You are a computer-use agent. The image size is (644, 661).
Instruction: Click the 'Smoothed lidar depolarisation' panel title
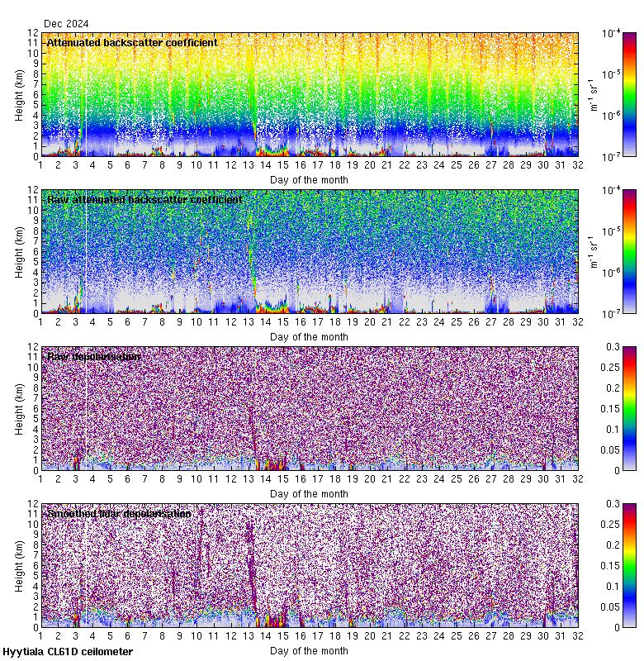click(119, 514)
